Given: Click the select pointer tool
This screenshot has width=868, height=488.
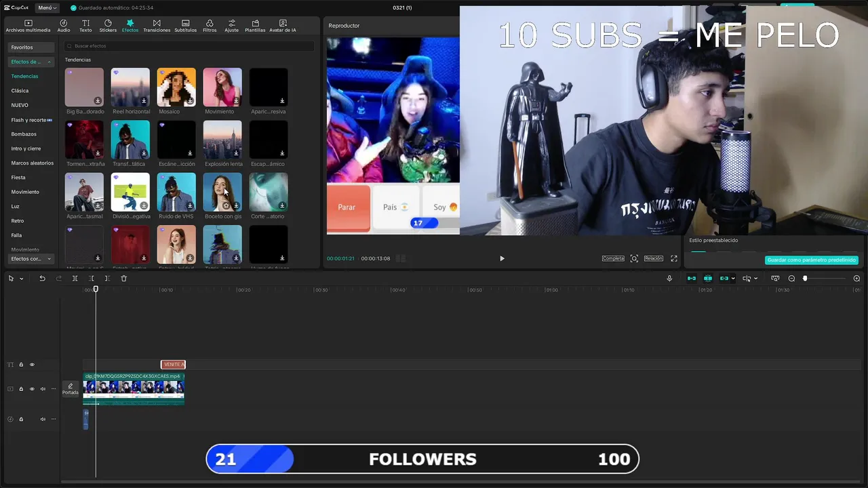Looking at the screenshot, I should 11,279.
